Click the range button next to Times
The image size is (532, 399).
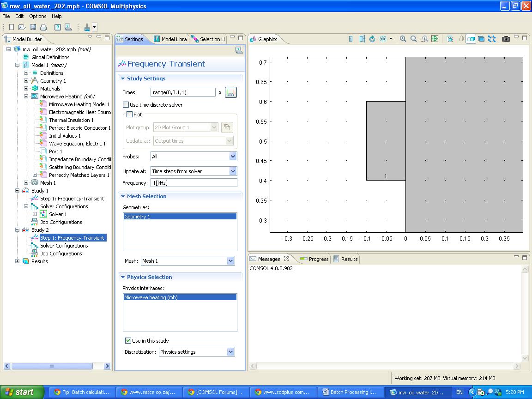click(x=231, y=92)
